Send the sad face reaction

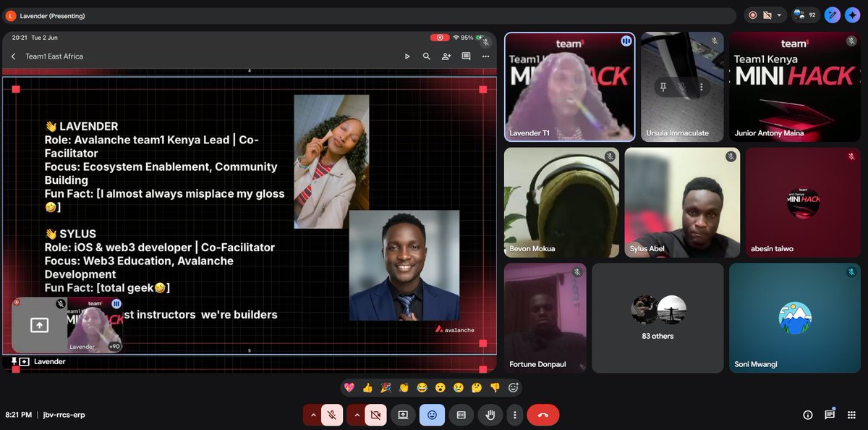tap(459, 387)
